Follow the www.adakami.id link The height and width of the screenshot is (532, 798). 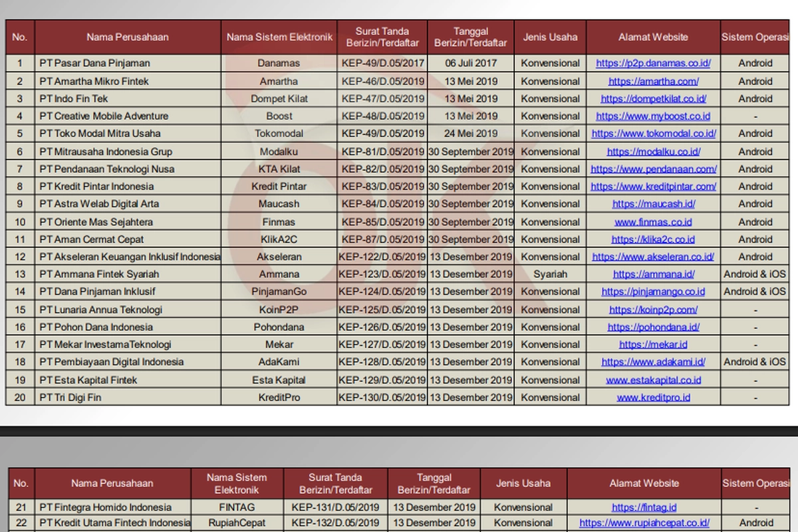click(653, 362)
